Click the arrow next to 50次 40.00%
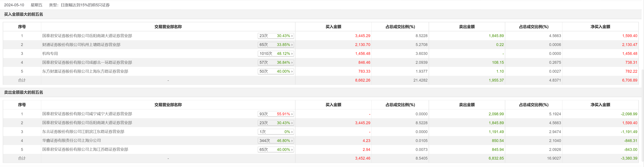The width and height of the screenshot is (644, 167). pos(292,72)
